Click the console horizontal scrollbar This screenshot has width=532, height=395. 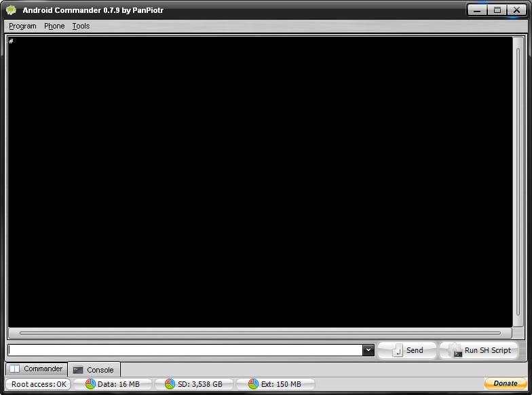(x=260, y=333)
